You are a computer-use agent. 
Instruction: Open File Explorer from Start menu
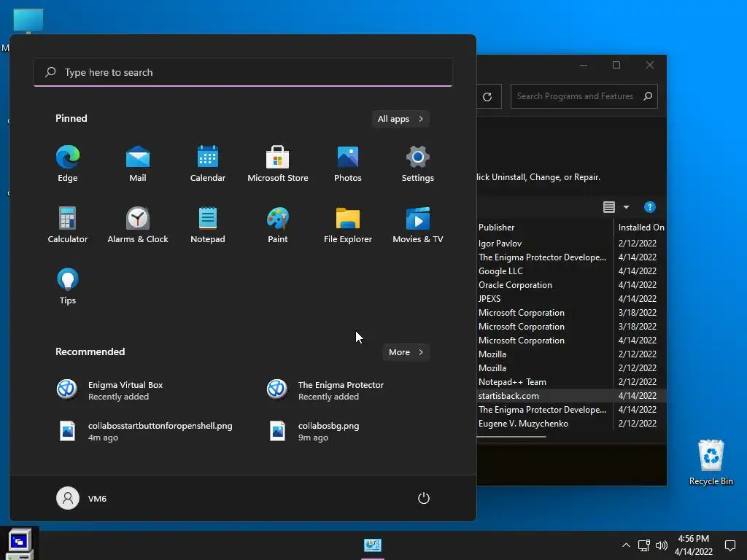(348, 225)
